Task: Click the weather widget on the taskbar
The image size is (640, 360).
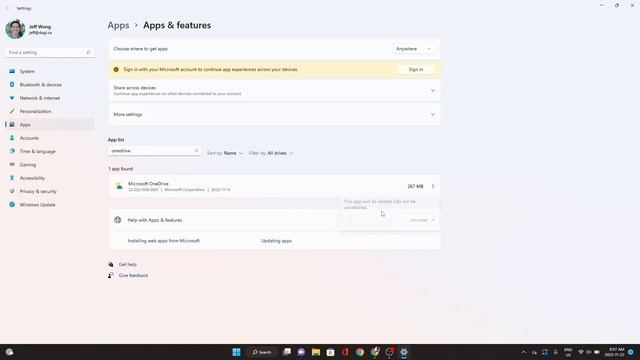Action: 9,352
